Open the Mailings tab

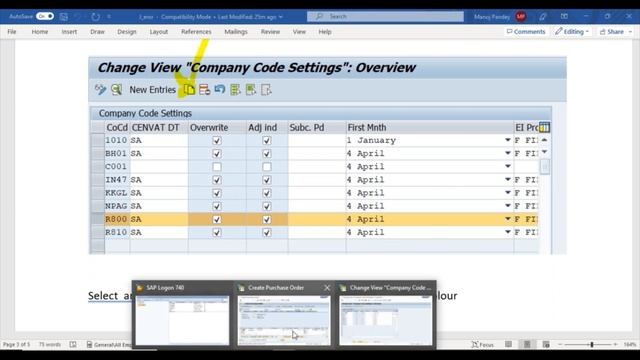click(x=236, y=31)
